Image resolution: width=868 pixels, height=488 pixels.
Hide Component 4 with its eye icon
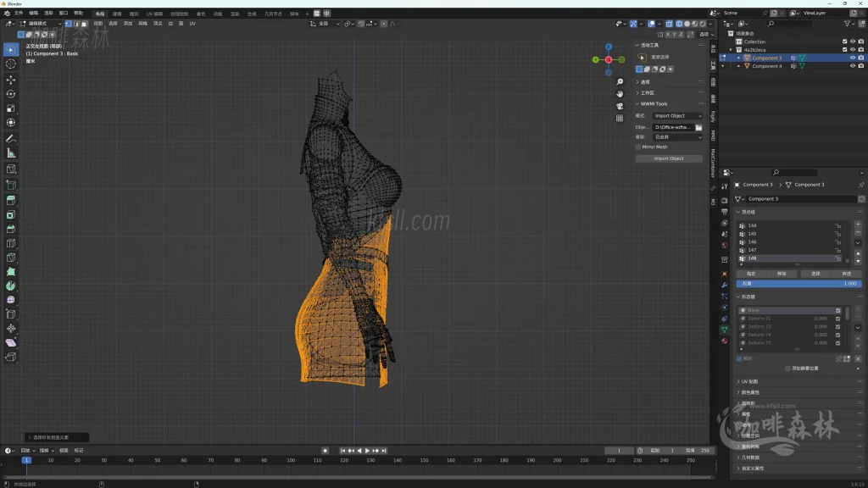pos(853,66)
